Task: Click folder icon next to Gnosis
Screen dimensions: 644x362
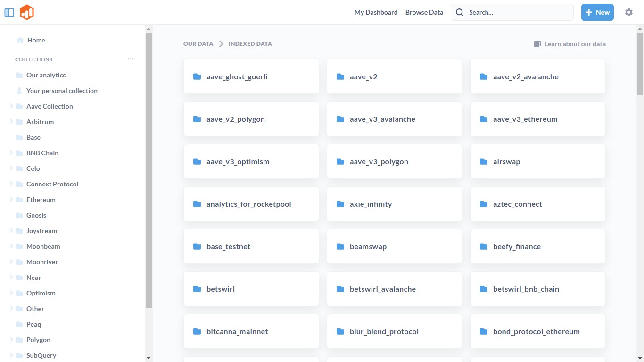Action: [x=19, y=215]
